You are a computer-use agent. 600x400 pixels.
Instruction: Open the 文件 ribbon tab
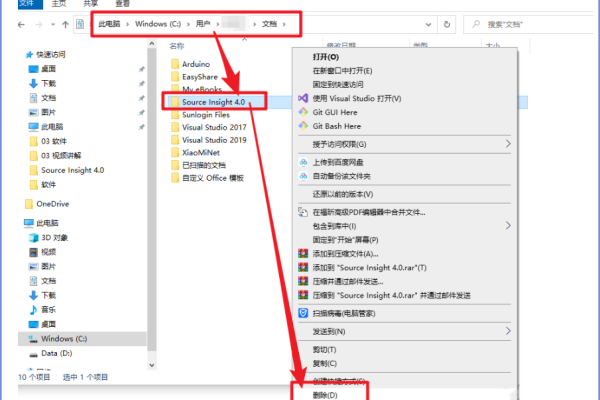[x=30, y=4]
